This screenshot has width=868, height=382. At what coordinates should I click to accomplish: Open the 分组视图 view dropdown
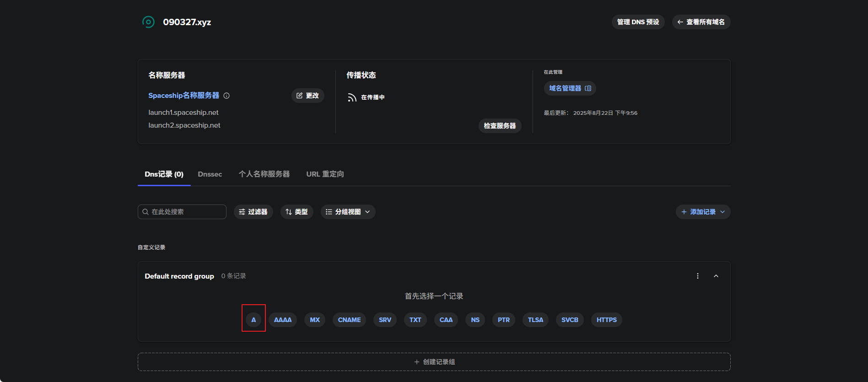[x=348, y=212]
